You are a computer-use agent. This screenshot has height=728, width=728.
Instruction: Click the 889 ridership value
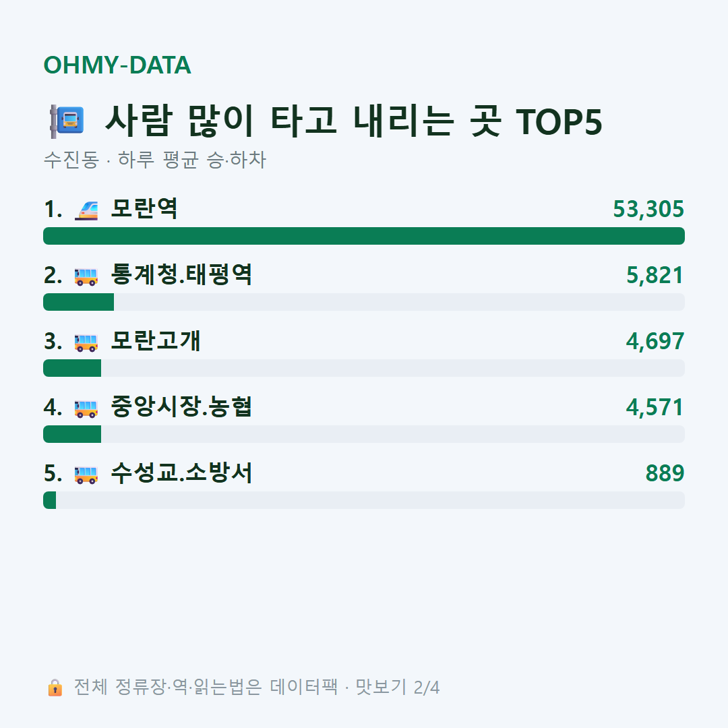(665, 473)
